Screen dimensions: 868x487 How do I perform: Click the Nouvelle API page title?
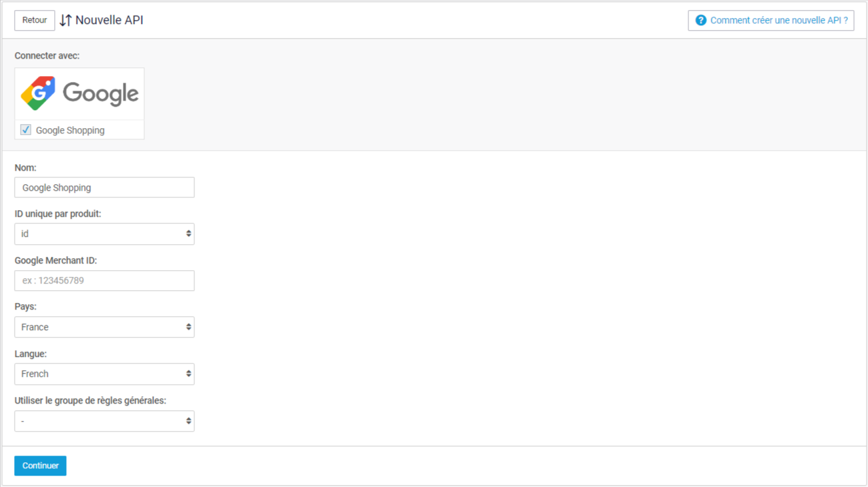click(110, 21)
